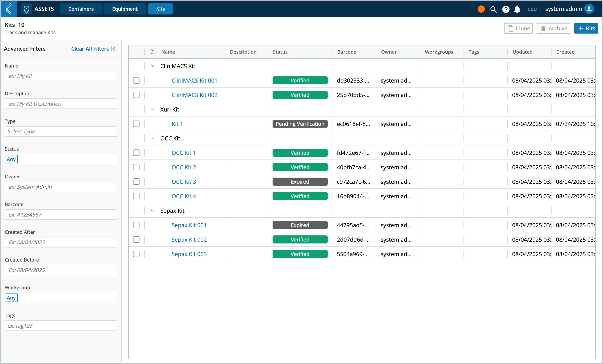
Task: Open the search magnifier icon
Action: 493,9
